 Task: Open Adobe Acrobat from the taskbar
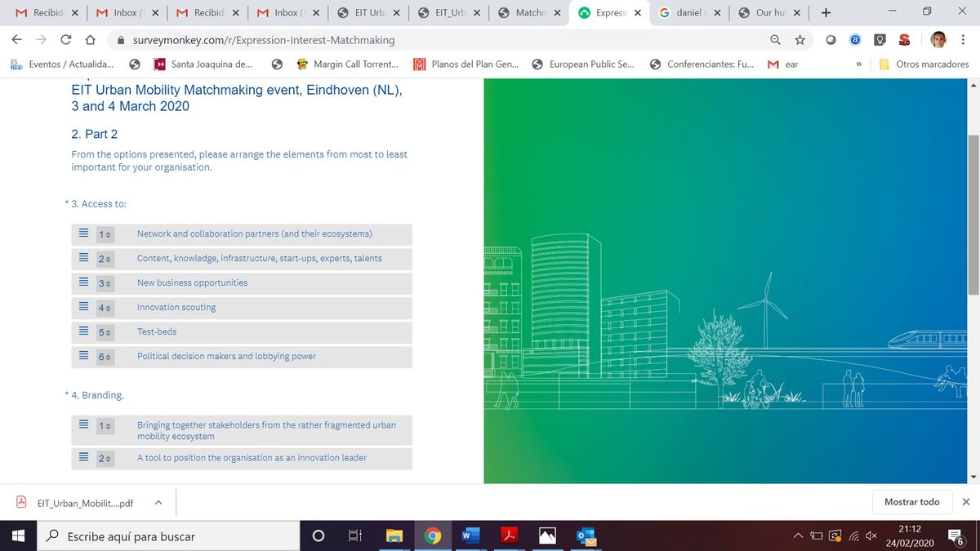pos(510,536)
